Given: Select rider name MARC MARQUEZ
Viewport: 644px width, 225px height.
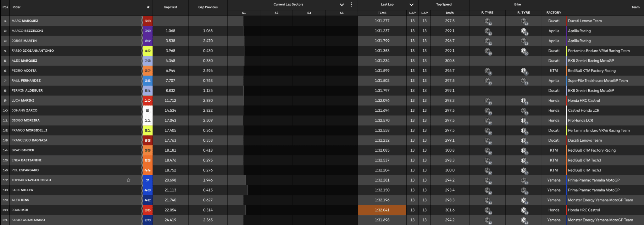Looking at the screenshot, I should 25,21.
